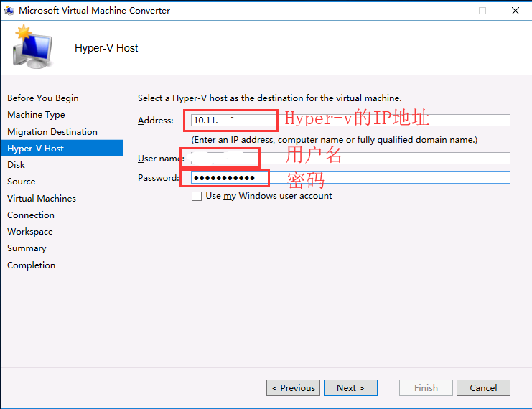The image size is (532, 409).
Task: Minimize the Converter window
Action: click(450, 11)
